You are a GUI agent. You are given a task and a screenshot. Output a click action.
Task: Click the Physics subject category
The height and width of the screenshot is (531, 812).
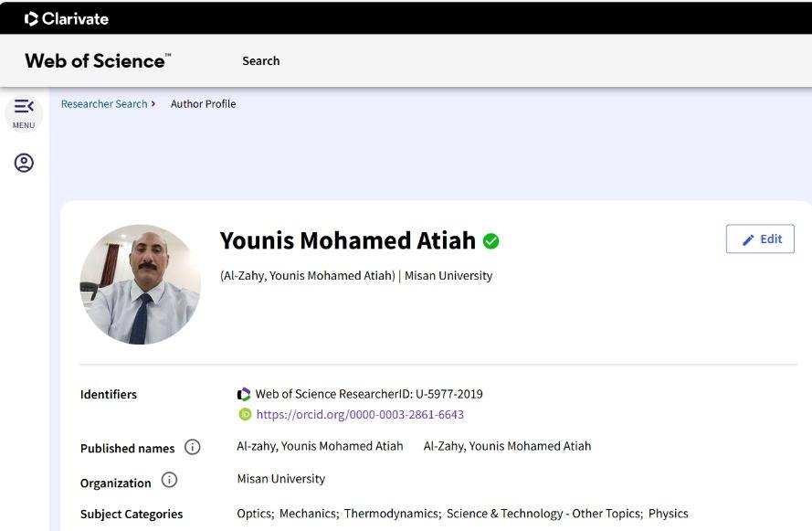click(x=668, y=514)
